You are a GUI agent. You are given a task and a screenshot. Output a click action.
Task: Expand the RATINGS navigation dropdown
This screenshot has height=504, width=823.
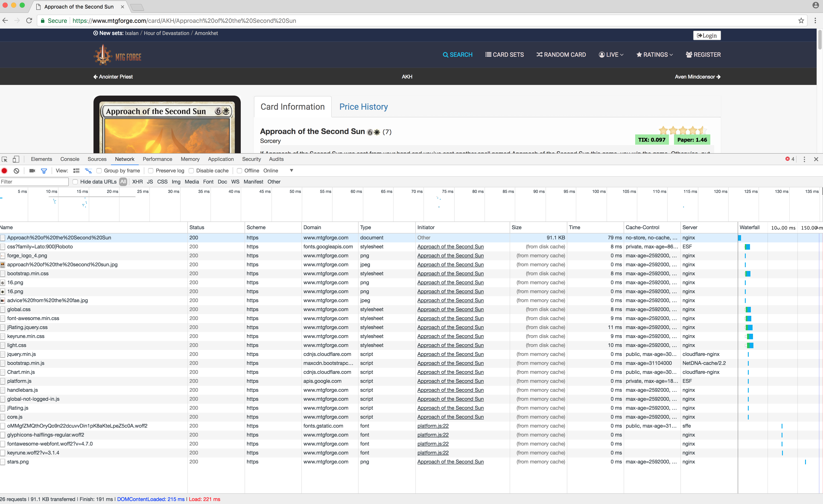(x=655, y=55)
